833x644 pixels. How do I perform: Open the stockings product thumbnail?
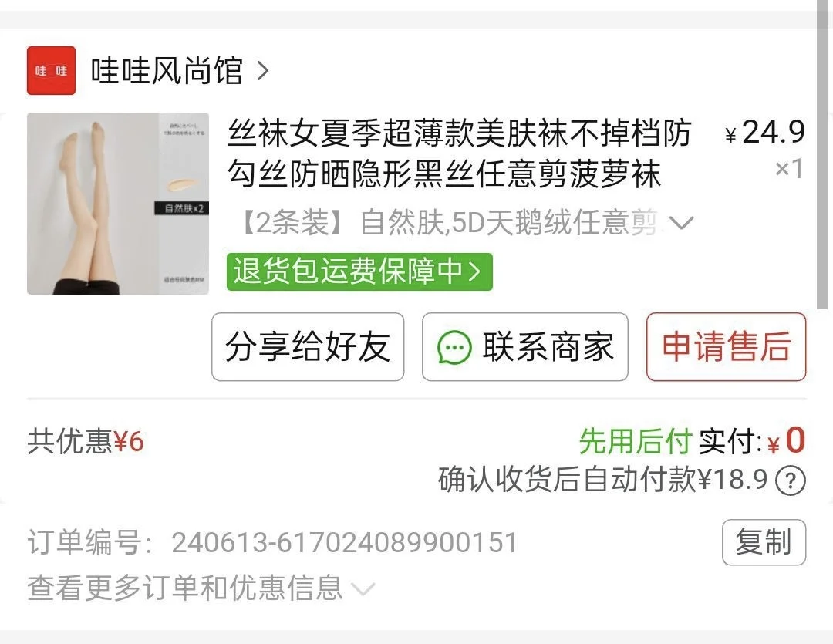118,204
